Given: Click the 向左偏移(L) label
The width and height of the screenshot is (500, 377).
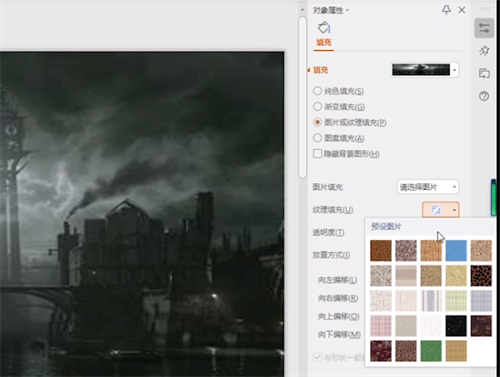Looking at the screenshot, I should point(337,280).
